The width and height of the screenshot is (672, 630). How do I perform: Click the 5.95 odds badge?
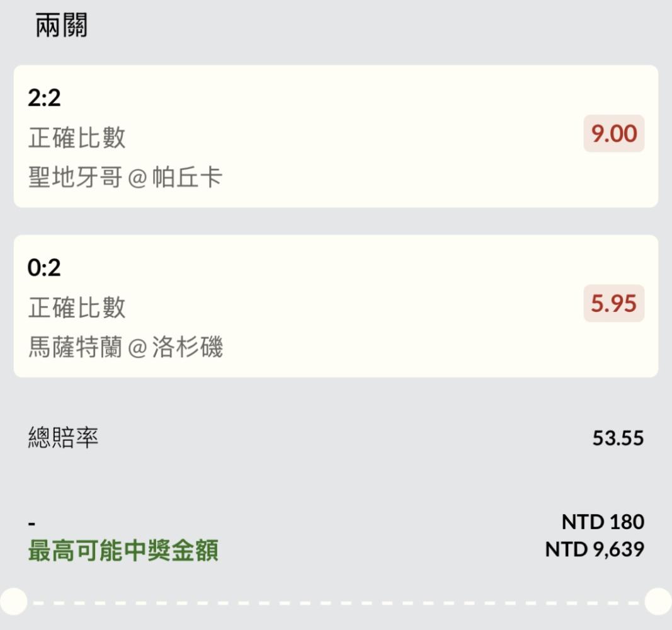(x=613, y=303)
